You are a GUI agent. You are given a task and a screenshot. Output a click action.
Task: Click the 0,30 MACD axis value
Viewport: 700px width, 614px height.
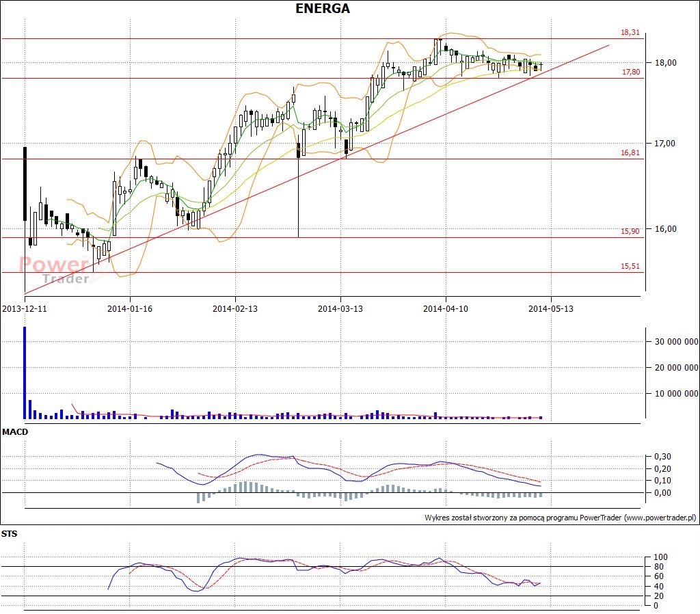(662, 456)
